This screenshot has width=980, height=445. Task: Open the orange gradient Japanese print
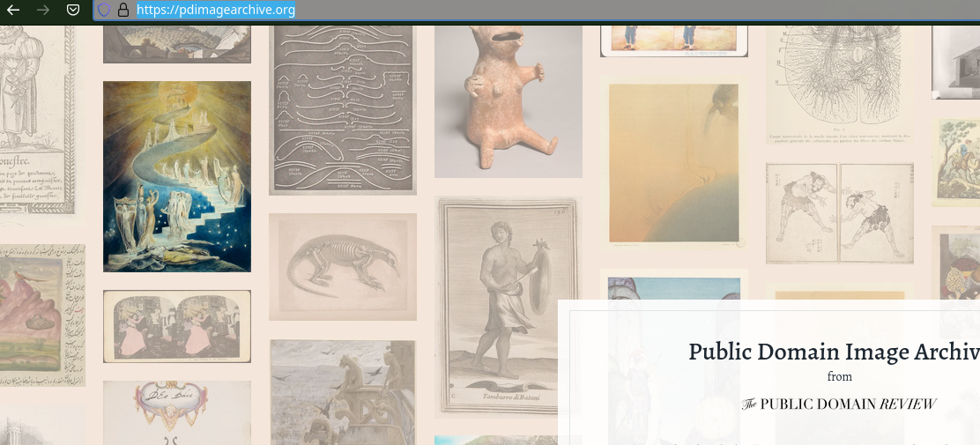point(673,163)
